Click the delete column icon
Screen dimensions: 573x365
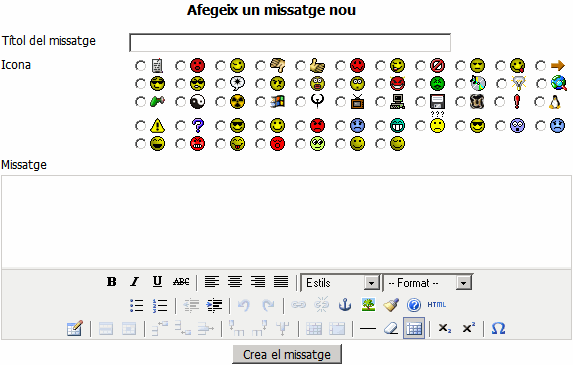[x=282, y=328]
